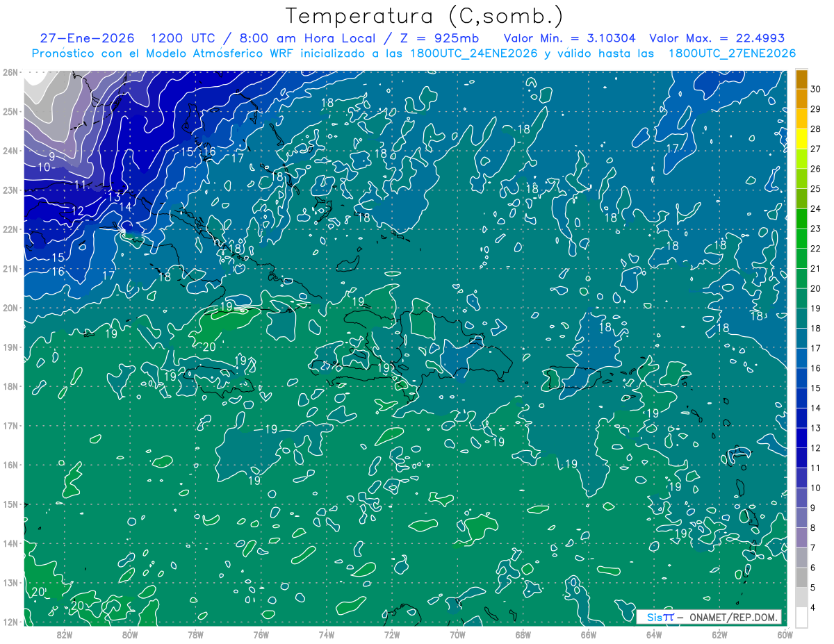Click the 76W longitude axis label
834x644 pixels.
[x=261, y=634]
